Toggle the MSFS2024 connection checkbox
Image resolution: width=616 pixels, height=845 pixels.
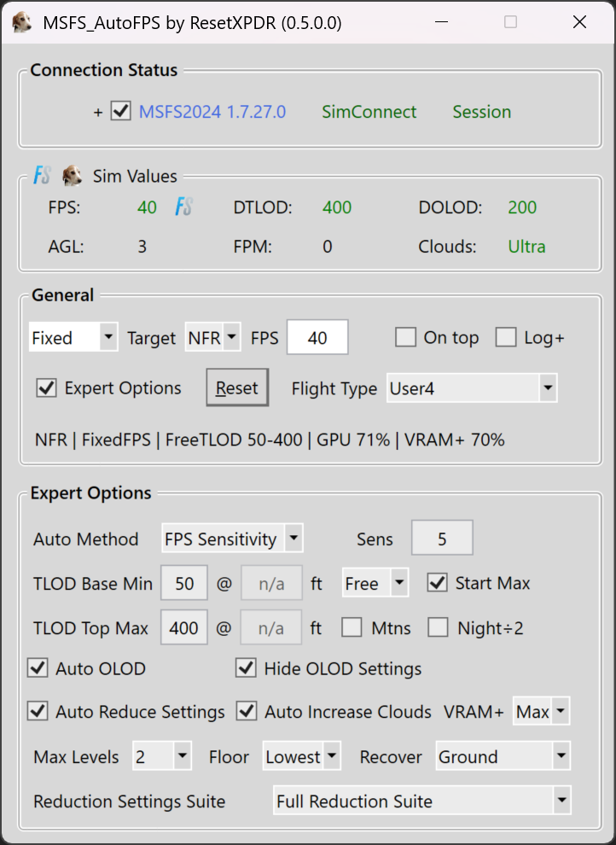point(120,111)
